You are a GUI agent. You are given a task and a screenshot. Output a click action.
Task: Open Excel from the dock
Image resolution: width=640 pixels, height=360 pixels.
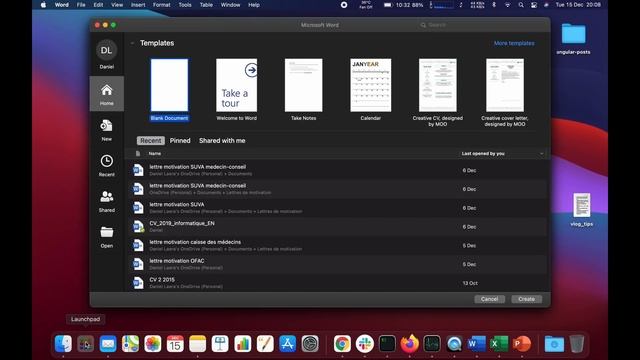pyautogui.click(x=499, y=344)
